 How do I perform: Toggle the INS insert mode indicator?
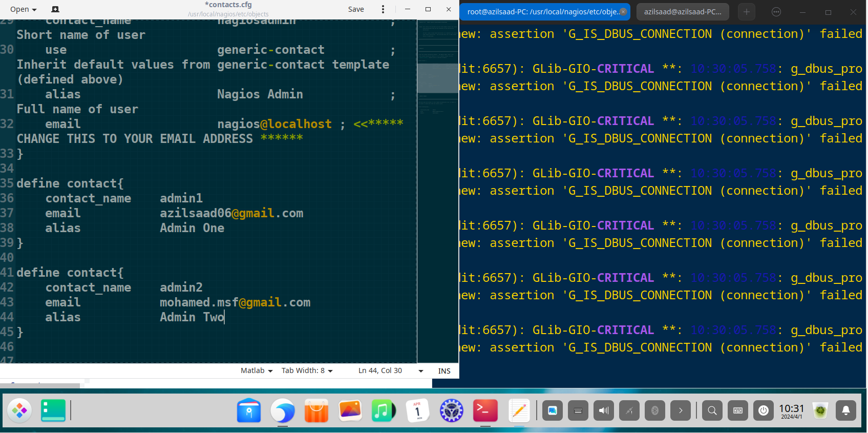pos(444,371)
